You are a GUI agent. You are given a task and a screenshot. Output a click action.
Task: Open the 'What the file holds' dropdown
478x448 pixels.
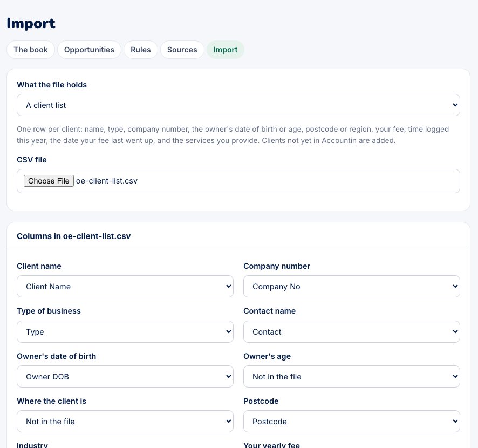238,105
